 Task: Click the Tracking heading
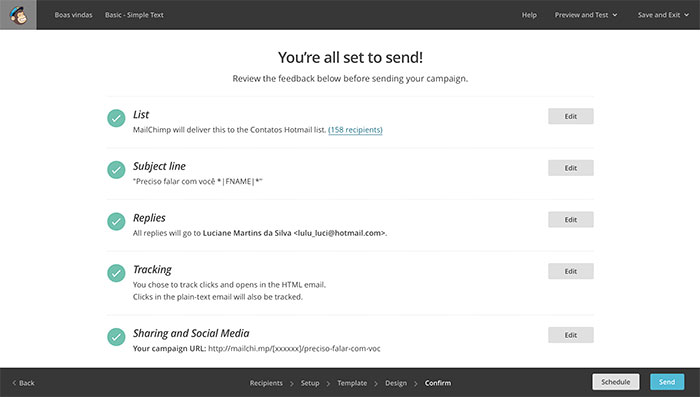point(152,270)
